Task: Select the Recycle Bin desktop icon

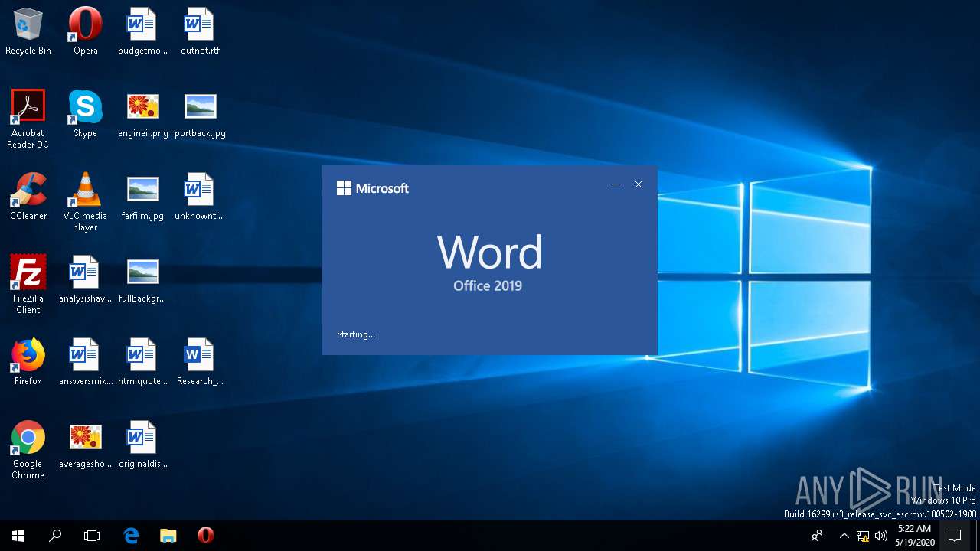Action: pos(28,31)
